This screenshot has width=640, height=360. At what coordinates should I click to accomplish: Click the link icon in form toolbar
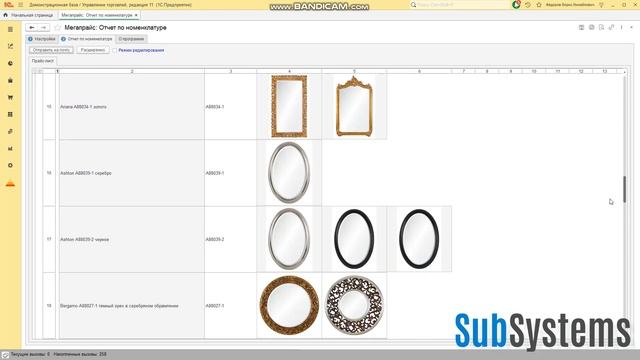(611, 27)
